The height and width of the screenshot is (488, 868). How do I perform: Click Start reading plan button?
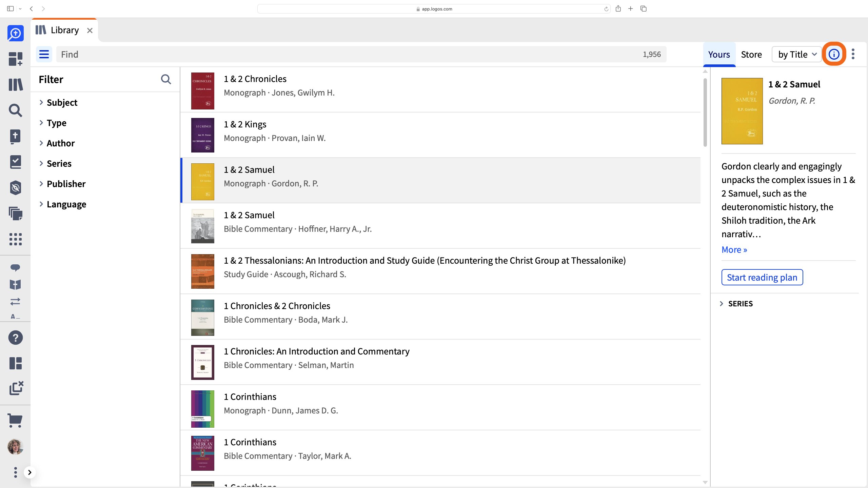(762, 277)
